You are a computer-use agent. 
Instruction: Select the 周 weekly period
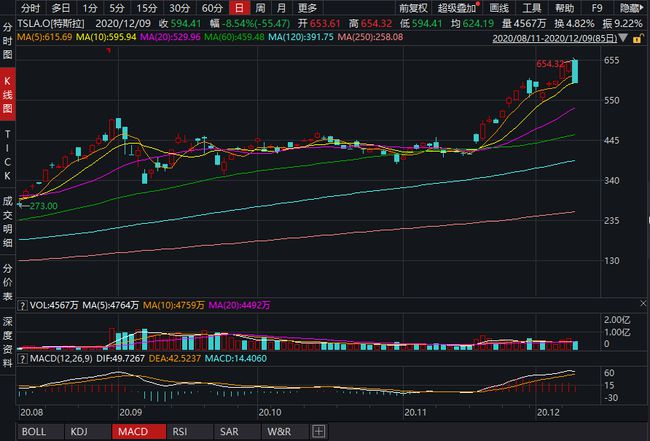click(260, 8)
